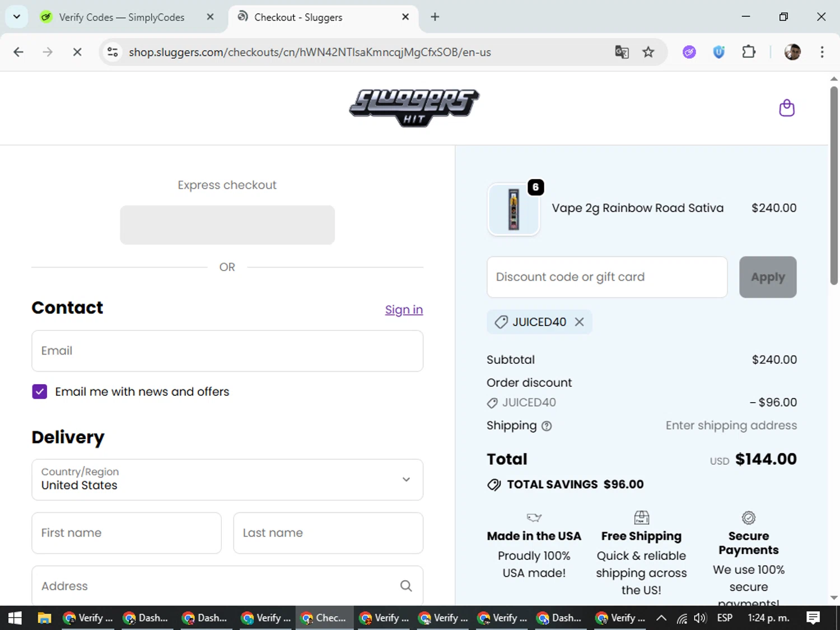Open a new browser tab

(x=435, y=17)
